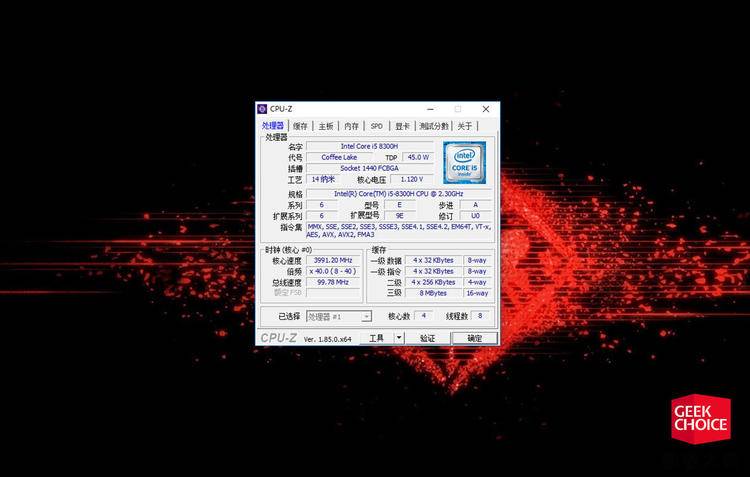Screen dimensions: 750x477
Task: Go to the 内存 tab
Action: tap(351, 126)
